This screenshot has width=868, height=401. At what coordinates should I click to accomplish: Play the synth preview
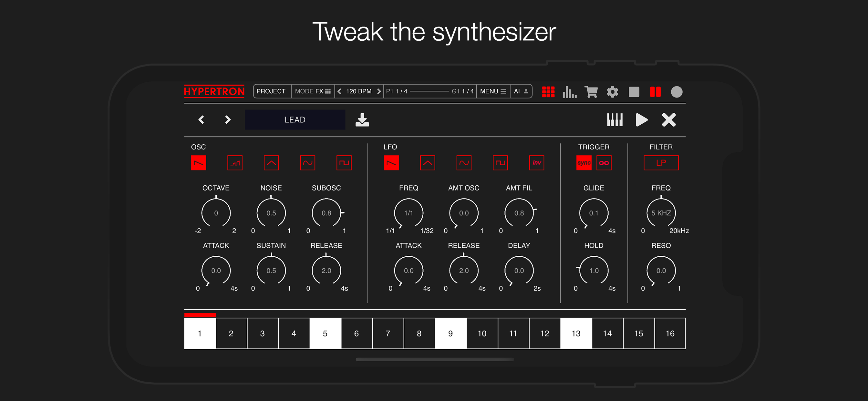pos(641,120)
